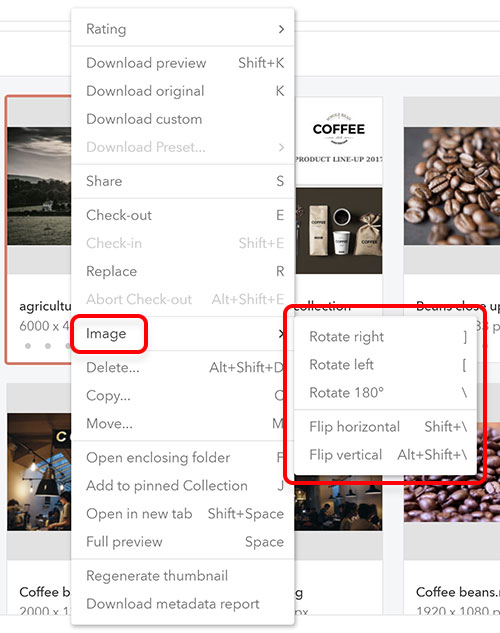This screenshot has height=633, width=500.
Task: Choose Rotate 180° option
Action: 385,392
